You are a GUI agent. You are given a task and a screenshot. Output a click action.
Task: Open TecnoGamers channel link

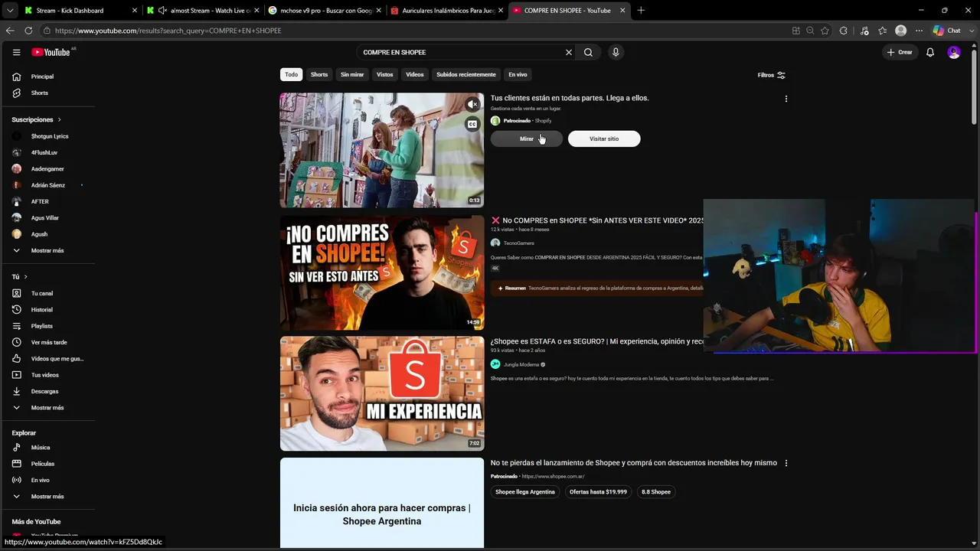point(518,243)
